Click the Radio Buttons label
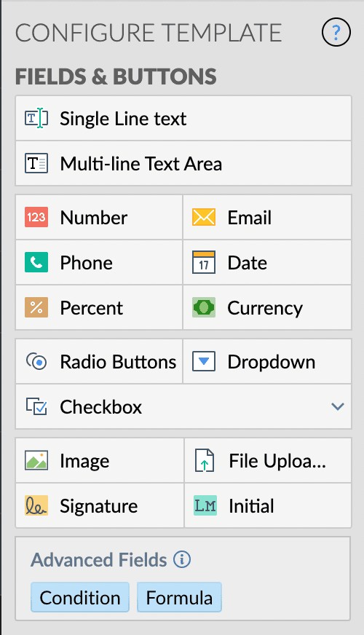The image size is (364, 635). (x=118, y=362)
